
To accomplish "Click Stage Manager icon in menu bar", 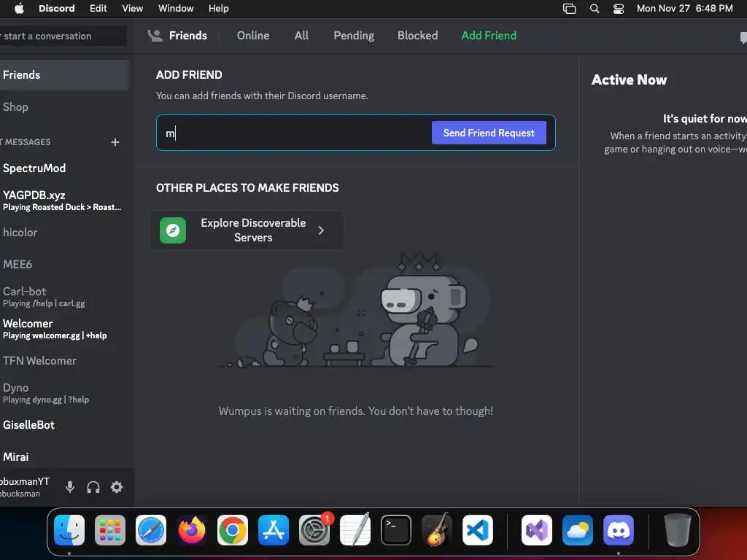I will pyautogui.click(x=569, y=9).
